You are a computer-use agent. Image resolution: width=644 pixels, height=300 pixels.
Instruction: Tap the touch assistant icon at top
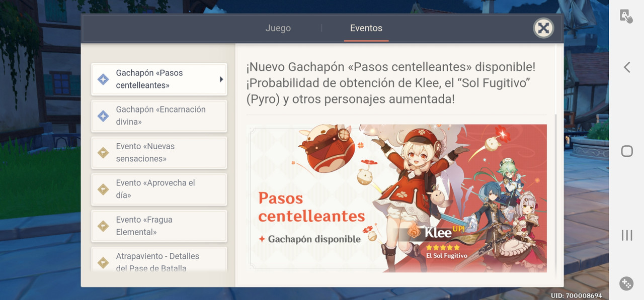tap(626, 16)
